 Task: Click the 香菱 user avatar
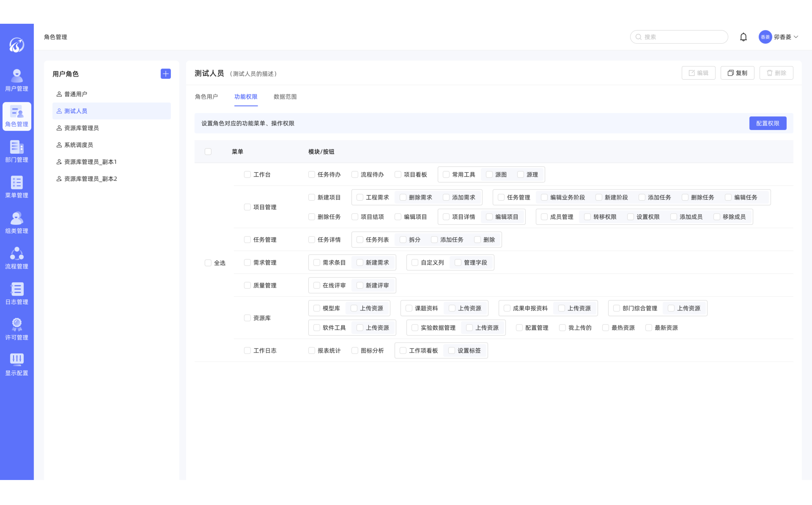[765, 37]
